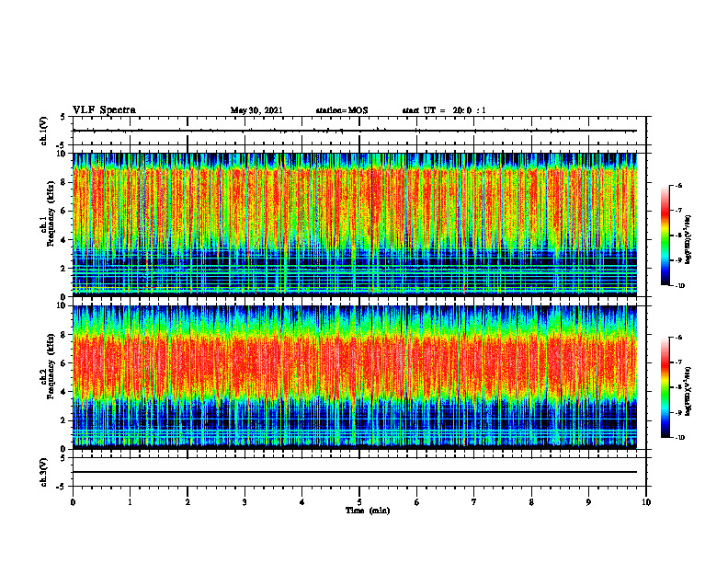Click the ch.2 spectrogram colorbar

[665, 387]
